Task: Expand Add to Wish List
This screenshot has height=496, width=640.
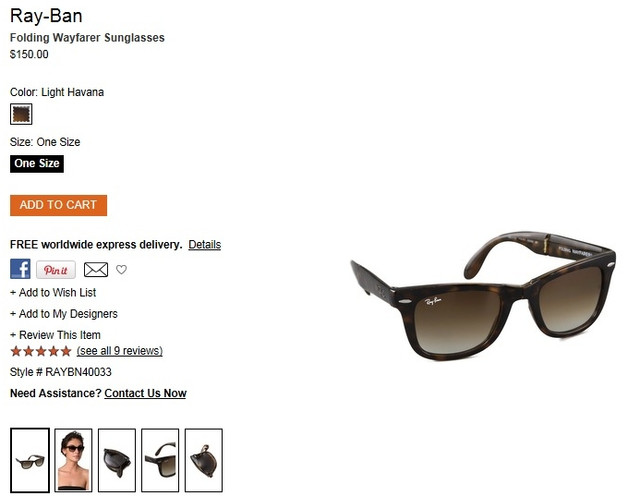Action: click(x=53, y=292)
